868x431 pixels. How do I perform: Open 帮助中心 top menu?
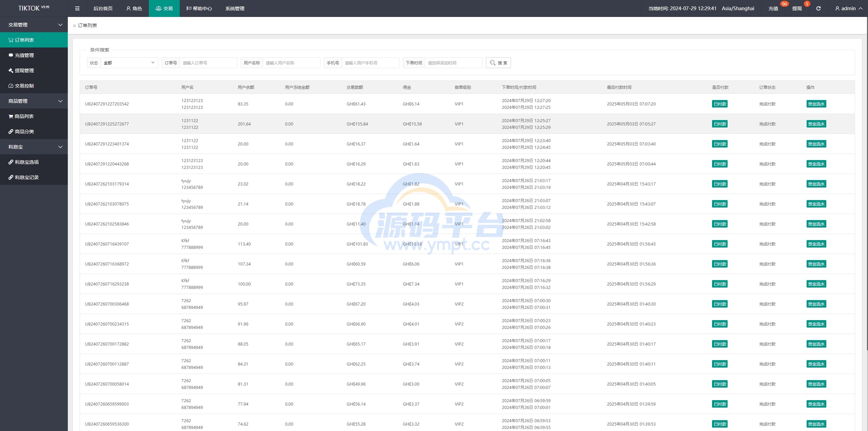pos(199,8)
